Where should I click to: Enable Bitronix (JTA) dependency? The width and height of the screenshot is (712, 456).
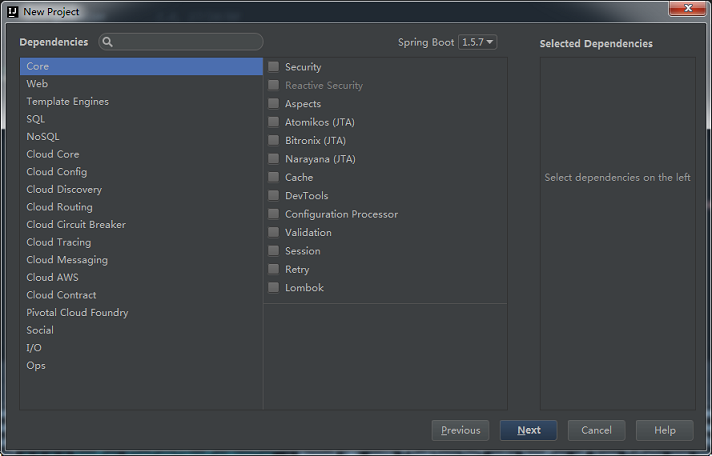[273, 140]
